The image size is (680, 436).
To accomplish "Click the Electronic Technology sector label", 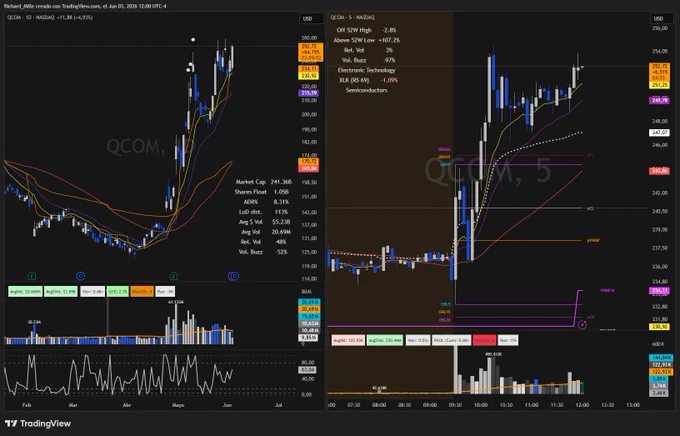I will pos(366,70).
